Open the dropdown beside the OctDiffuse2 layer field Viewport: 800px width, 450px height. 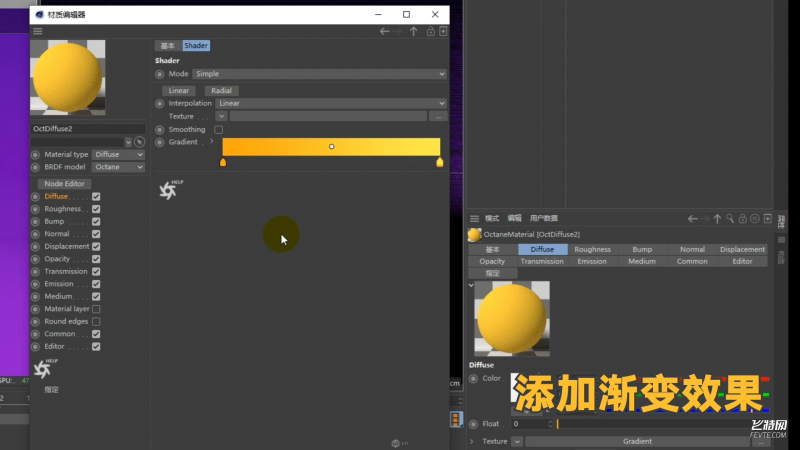point(129,142)
